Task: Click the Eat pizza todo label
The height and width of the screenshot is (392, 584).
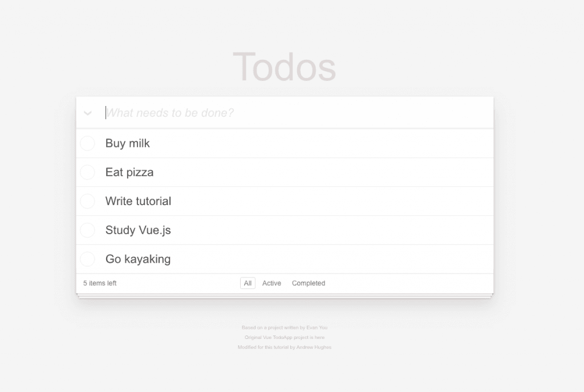Action: click(x=129, y=172)
